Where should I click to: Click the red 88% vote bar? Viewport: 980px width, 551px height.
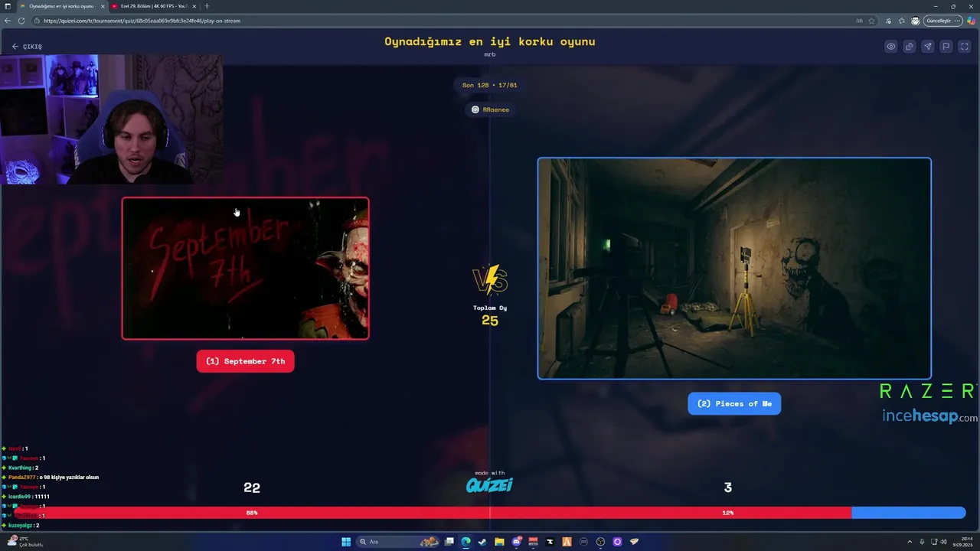[x=433, y=513]
